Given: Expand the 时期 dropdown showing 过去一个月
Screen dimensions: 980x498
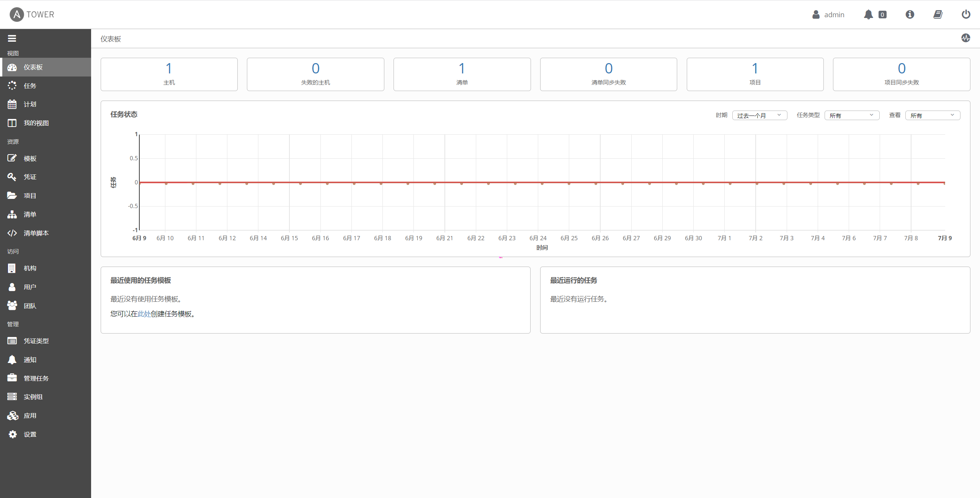Looking at the screenshot, I should (759, 116).
